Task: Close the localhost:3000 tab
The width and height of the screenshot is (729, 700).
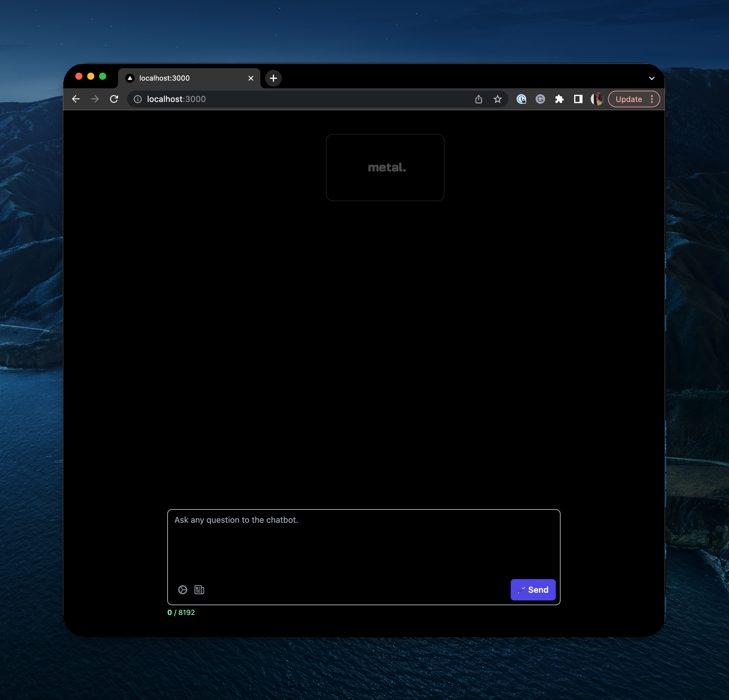Action: (x=251, y=78)
